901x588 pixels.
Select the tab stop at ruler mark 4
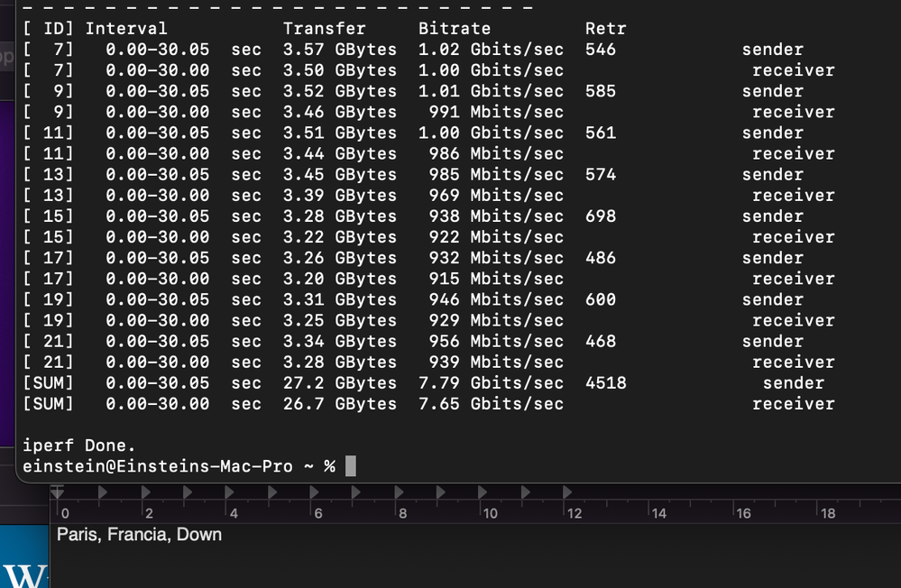(229, 492)
